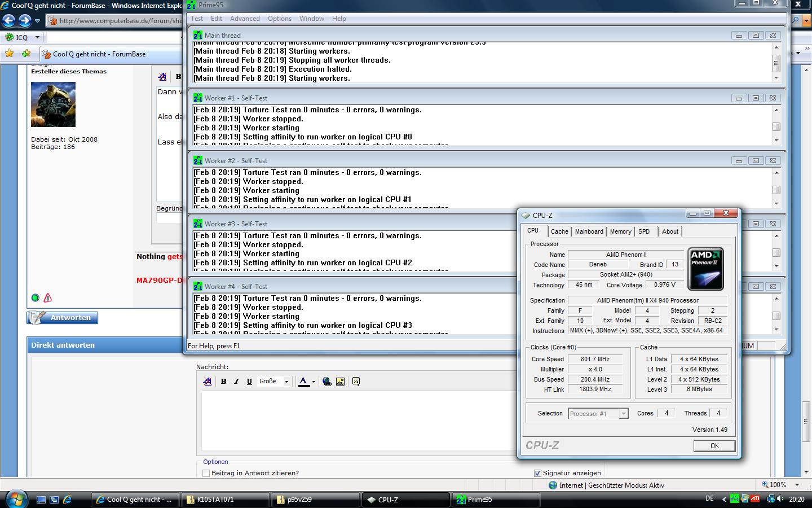Click Show Desktop in quick launch
The image size is (812, 508).
[41, 500]
